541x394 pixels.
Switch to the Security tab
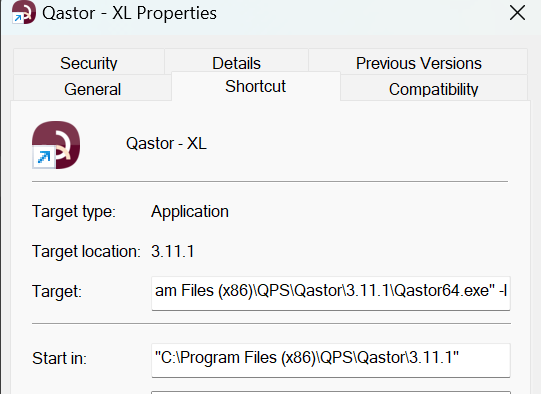89,62
